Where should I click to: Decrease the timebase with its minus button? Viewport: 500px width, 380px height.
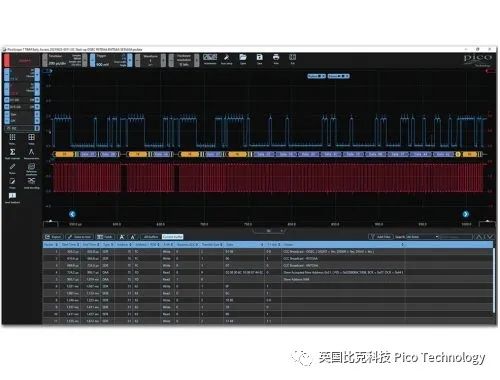(x=45, y=60)
